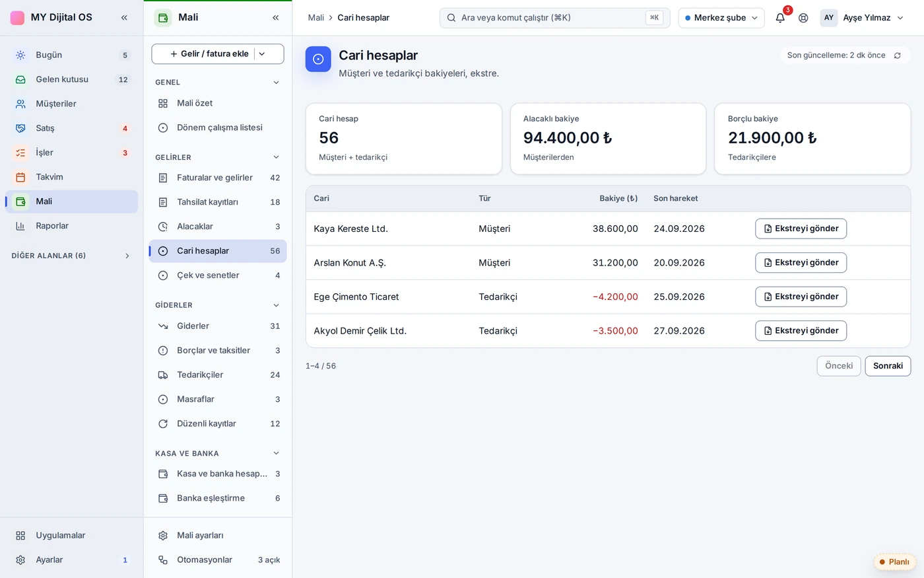The width and height of the screenshot is (924, 578).
Task: Click the Otomasyonlar workflow icon
Action: pyautogui.click(x=163, y=560)
